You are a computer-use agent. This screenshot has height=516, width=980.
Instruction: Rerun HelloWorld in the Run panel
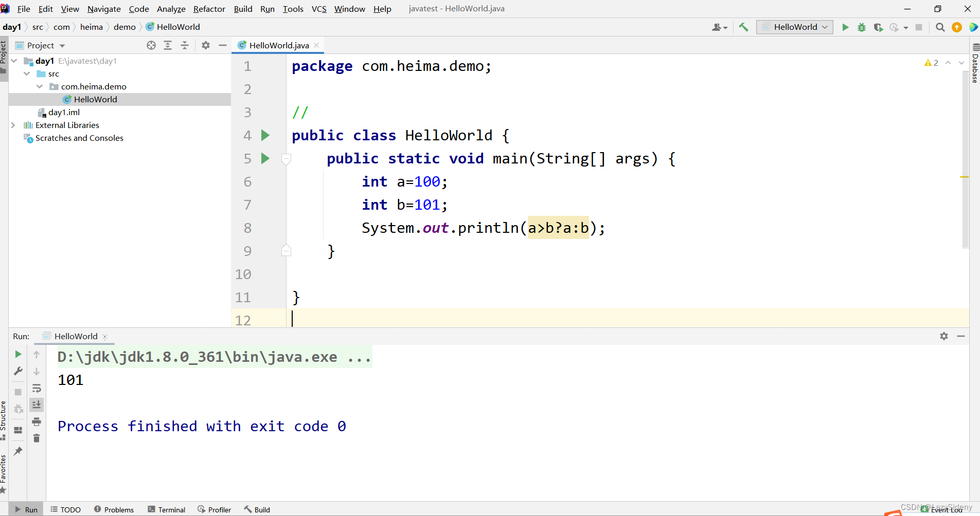point(18,354)
